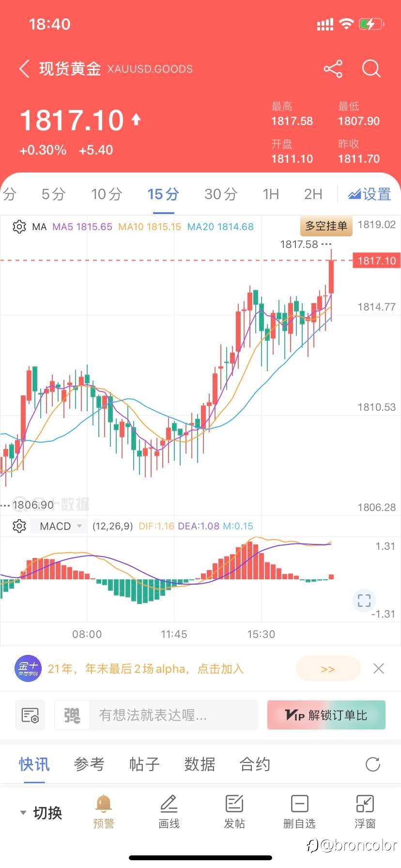Tap the back arrow icon

(x=25, y=69)
